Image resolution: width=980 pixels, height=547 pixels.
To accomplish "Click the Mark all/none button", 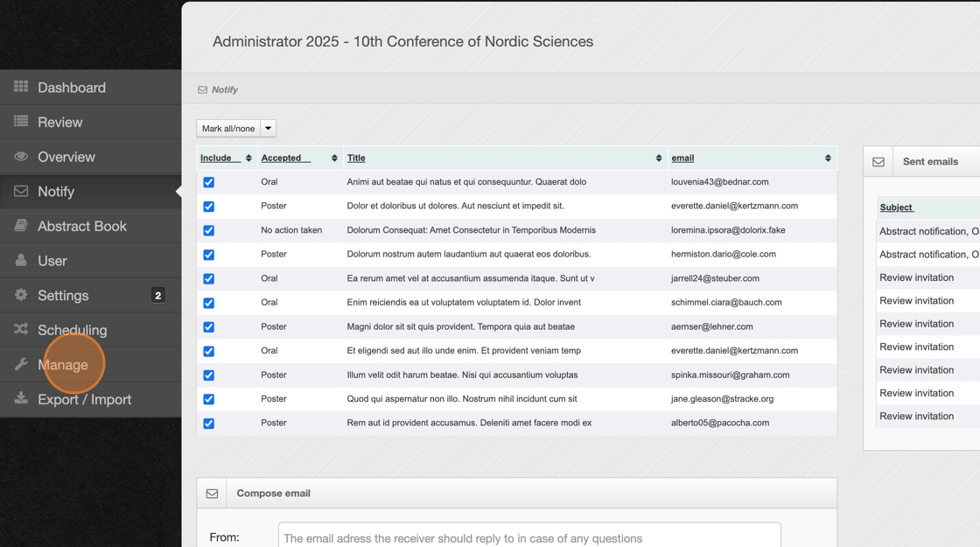I will 228,129.
